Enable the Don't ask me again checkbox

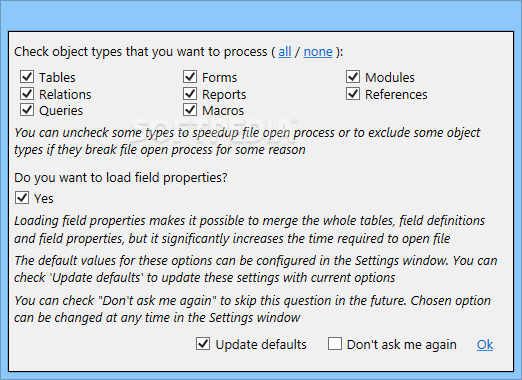tap(335, 344)
